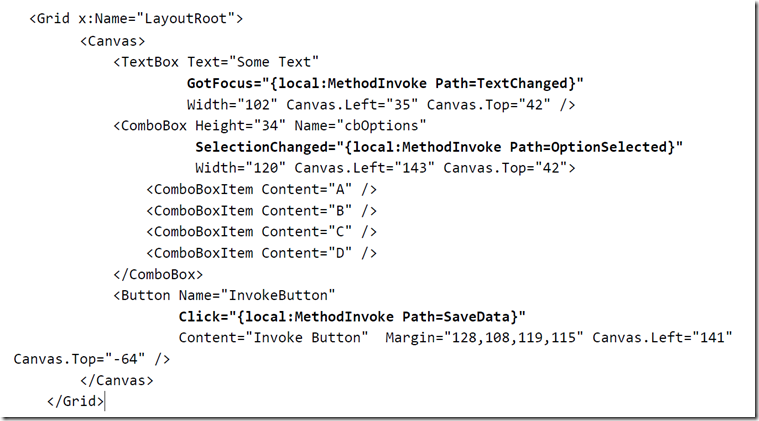
Task: Click the ComboBoxItem with Content="B"
Action: pos(261,210)
